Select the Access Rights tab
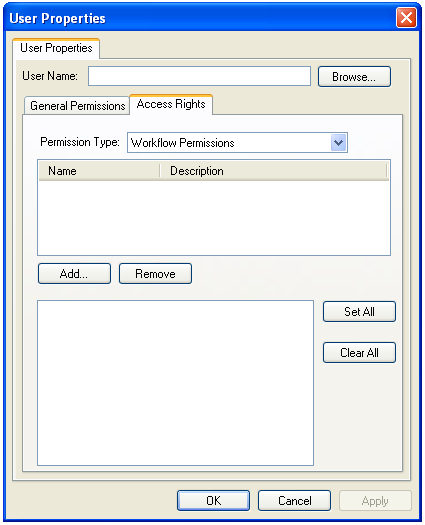The image size is (425, 525). pyautogui.click(x=171, y=104)
